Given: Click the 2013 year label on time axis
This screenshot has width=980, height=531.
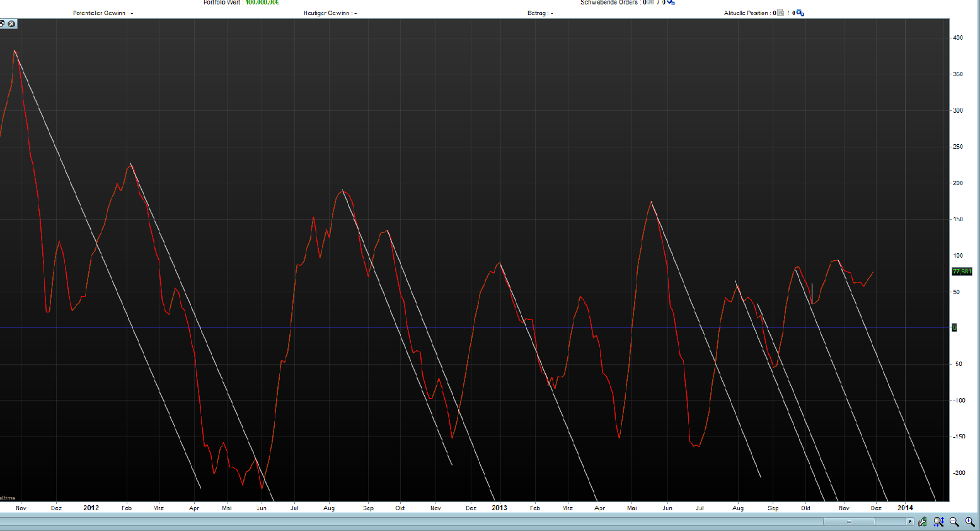Looking at the screenshot, I should (x=499, y=508).
